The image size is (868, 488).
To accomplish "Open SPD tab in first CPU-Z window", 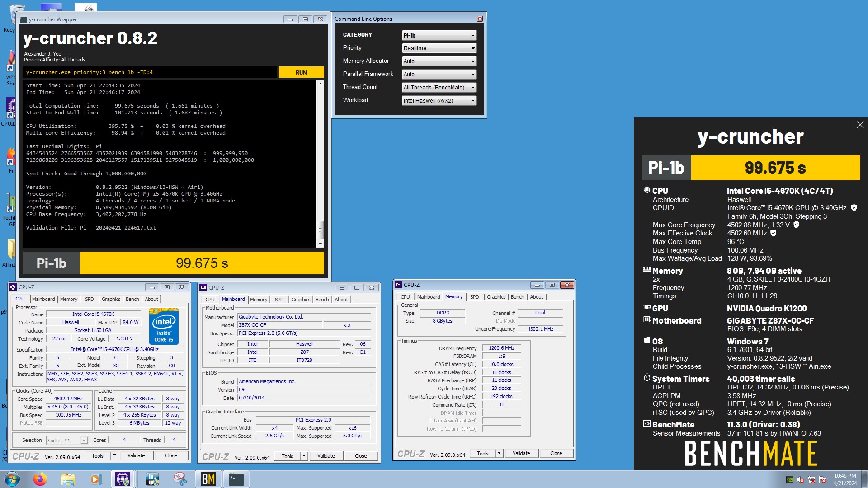I will (x=90, y=299).
